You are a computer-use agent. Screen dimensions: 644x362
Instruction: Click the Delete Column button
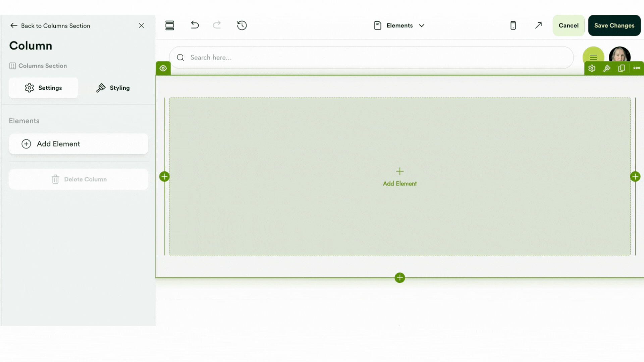(78, 179)
